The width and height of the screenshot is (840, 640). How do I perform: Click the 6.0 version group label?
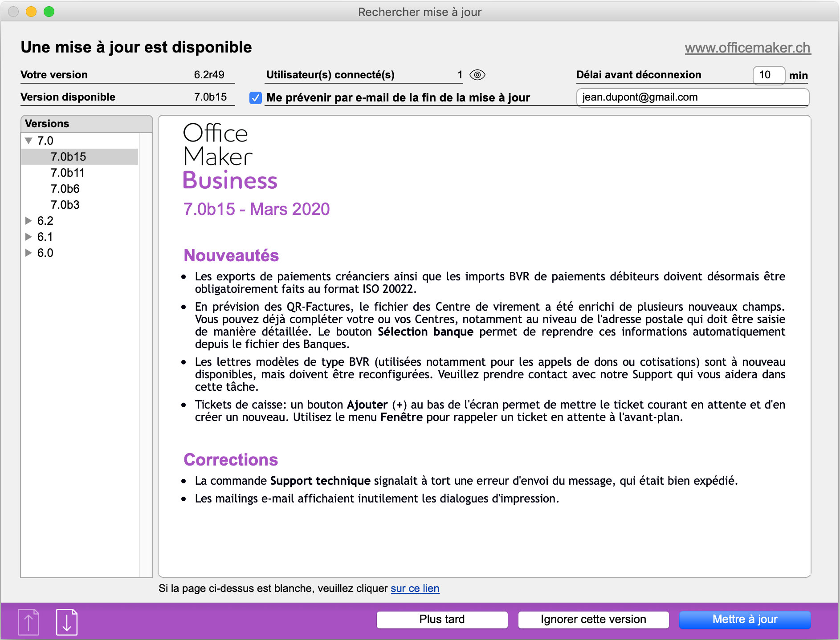point(45,253)
